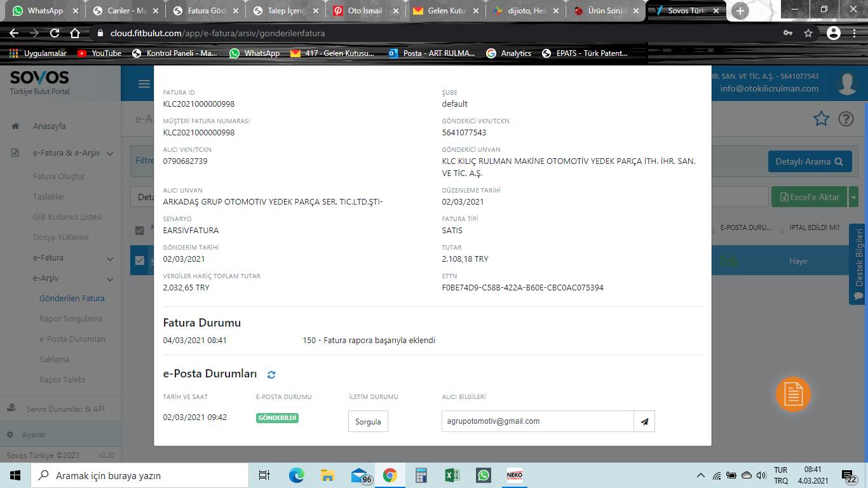The width and height of the screenshot is (868, 488).
Task: Click the Anasayfa home icon in sidebar
Action: (15, 126)
